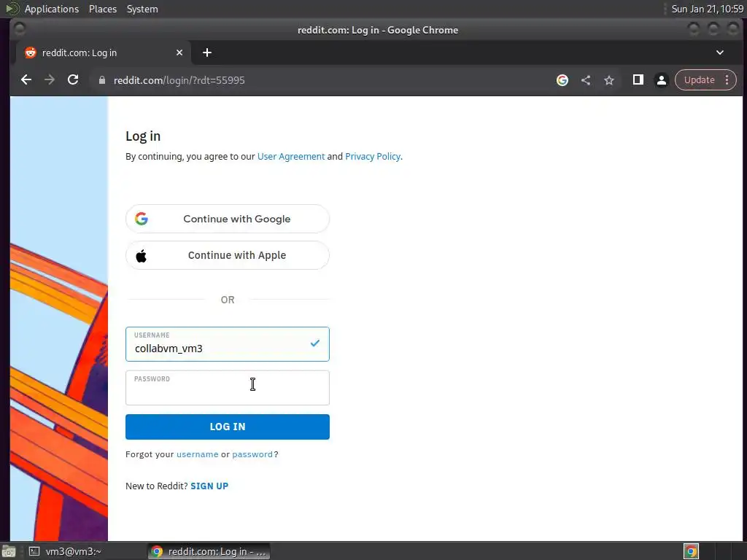This screenshot has height=560, width=747.
Task: Open the tab search dropdown chevron
Action: click(x=720, y=52)
